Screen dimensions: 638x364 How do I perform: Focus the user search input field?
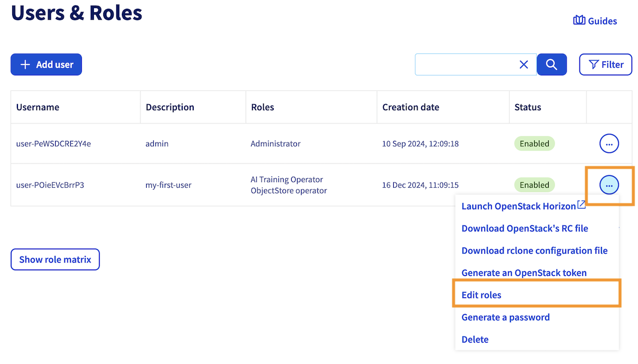pos(465,64)
